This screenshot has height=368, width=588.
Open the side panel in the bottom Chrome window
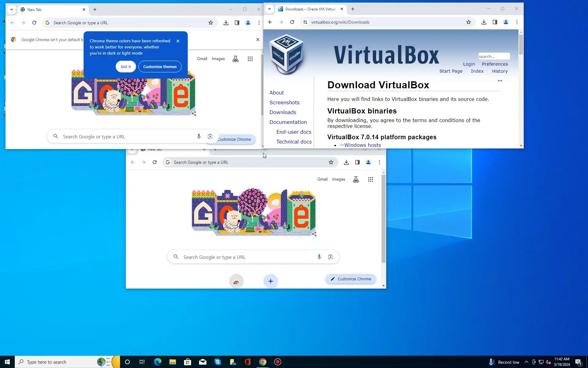(357, 162)
